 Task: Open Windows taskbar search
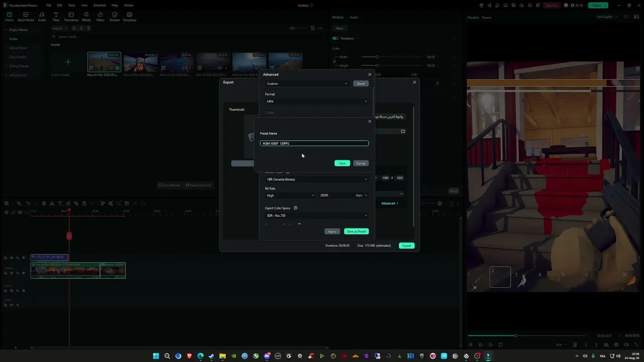click(167, 356)
